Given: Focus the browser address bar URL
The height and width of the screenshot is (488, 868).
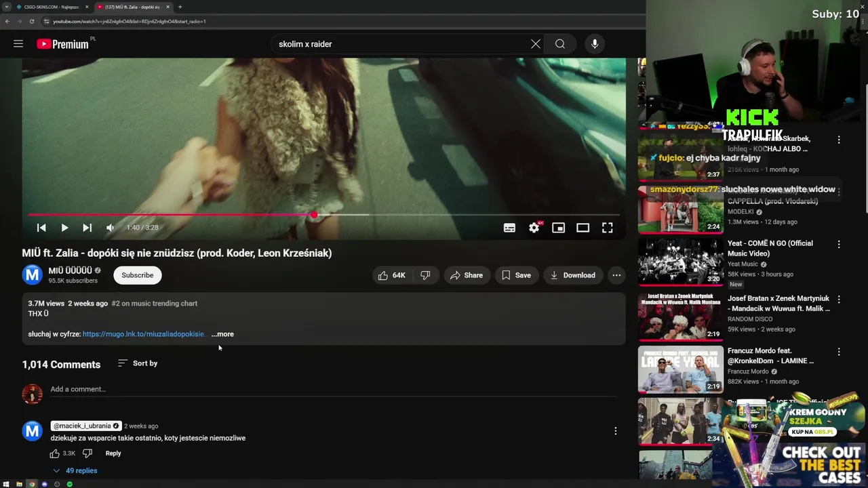Looking at the screenshot, I should click(129, 21).
